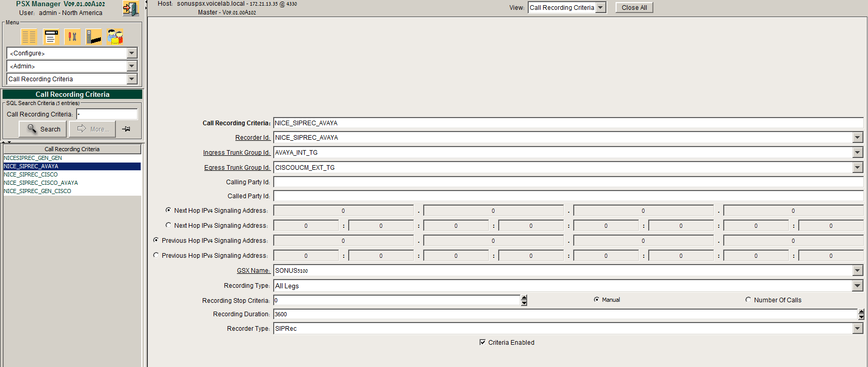The image size is (868, 367).
Task: Select NICE_SIPREC_CISCO in the criteria list
Action: [72, 174]
